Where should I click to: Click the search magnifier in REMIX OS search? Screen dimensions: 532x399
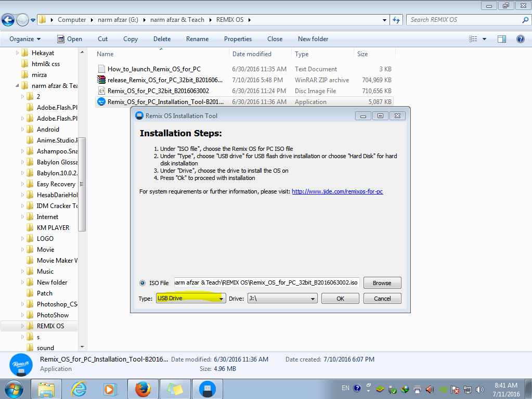click(x=525, y=20)
